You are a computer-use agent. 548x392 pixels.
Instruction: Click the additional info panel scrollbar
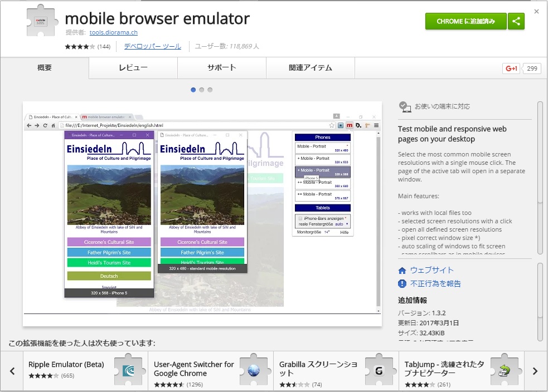coord(540,302)
